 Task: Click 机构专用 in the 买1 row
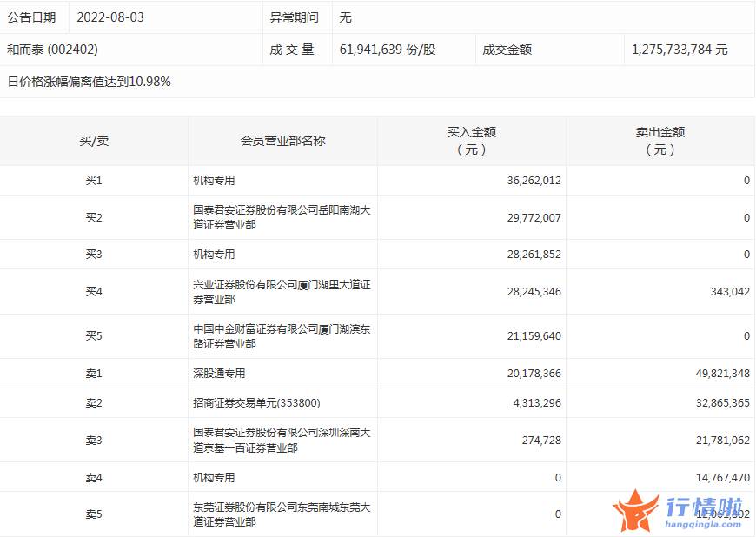[x=214, y=180]
